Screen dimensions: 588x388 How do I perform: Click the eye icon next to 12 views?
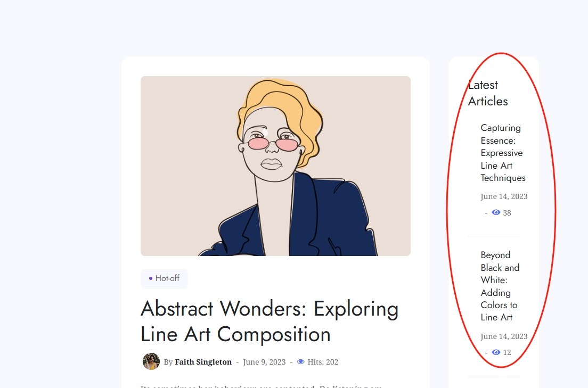click(496, 352)
